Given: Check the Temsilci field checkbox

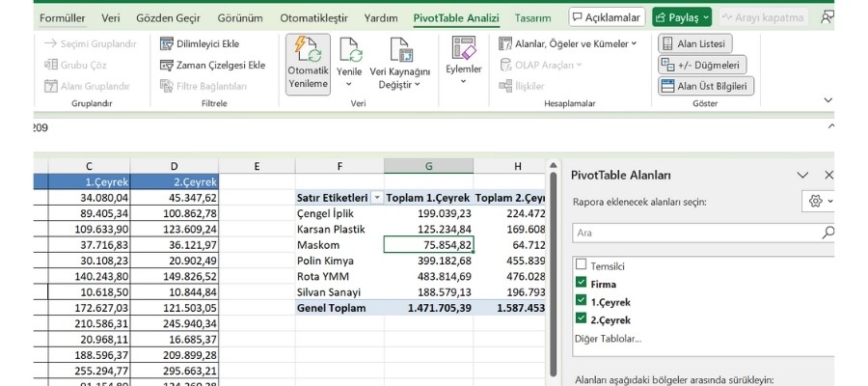Looking at the screenshot, I should 581,265.
